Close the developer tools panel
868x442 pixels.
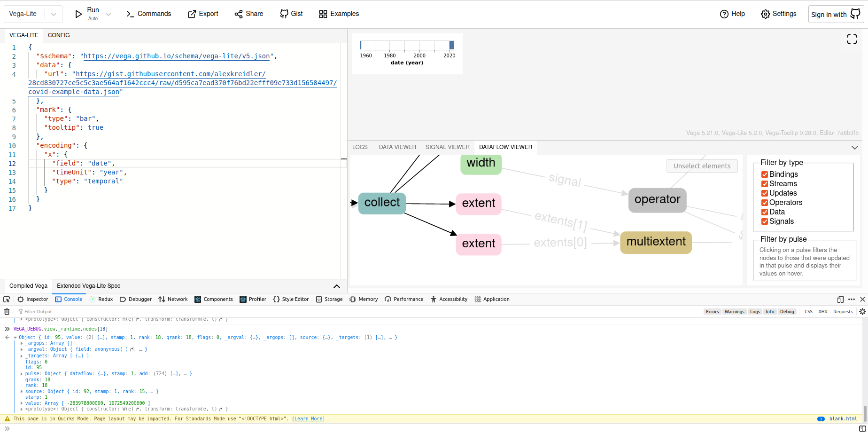tap(862, 300)
